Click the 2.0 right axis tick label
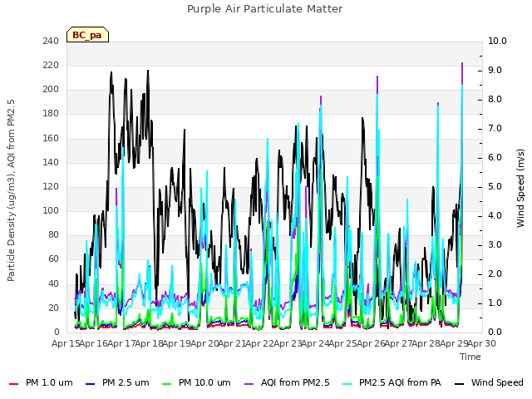 tap(495, 273)
